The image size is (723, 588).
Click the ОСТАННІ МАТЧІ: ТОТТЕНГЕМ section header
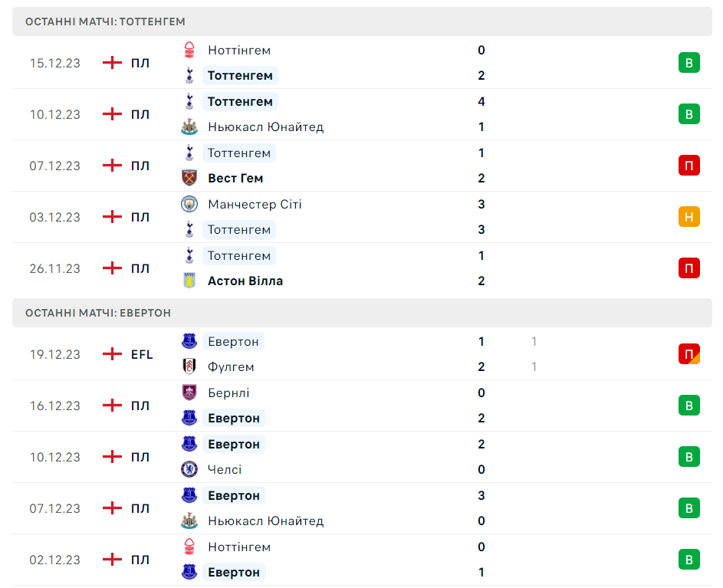(x=105, y=21)
